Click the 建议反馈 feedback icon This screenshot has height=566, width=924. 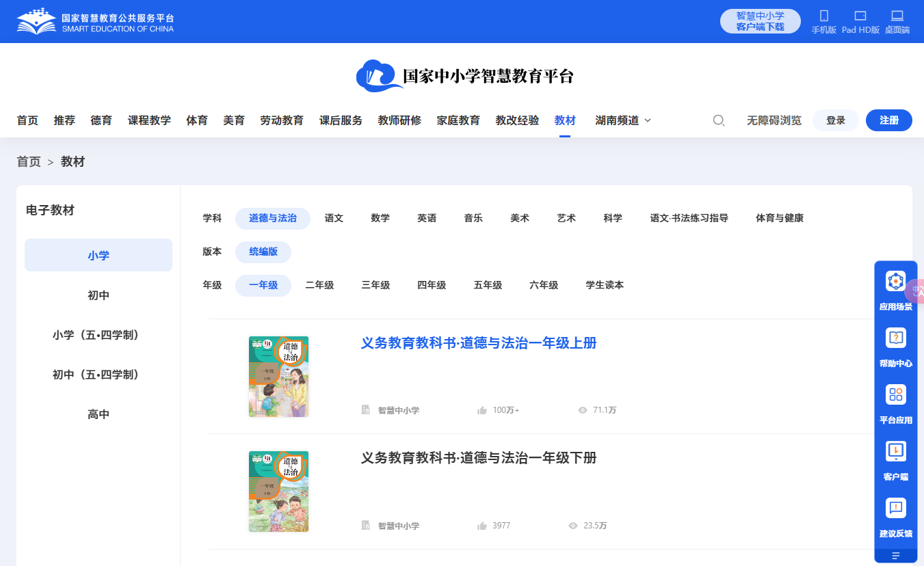(x=895, y=508)
